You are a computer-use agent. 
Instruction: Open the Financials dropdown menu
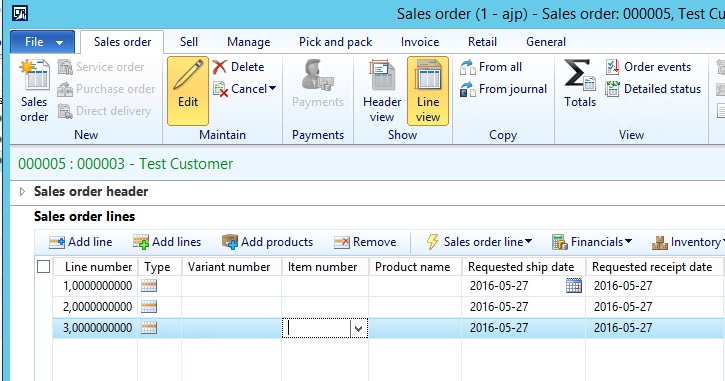(x=591, y=242)
